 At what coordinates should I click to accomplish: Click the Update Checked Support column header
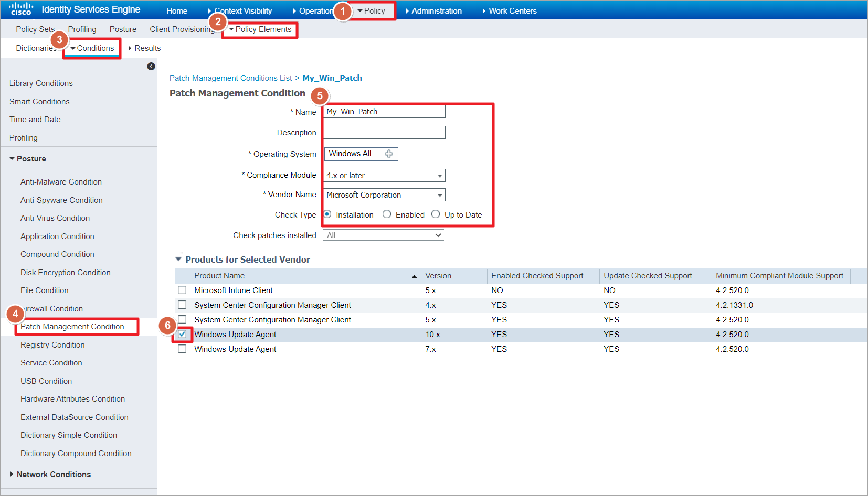click(x=648, y=276)
